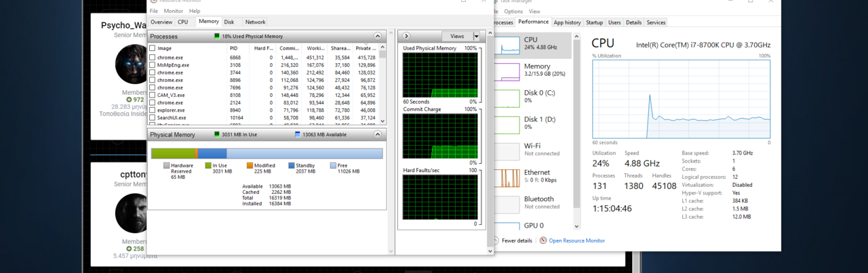
Task: Sort by Private column header
Action: (366, 48)
